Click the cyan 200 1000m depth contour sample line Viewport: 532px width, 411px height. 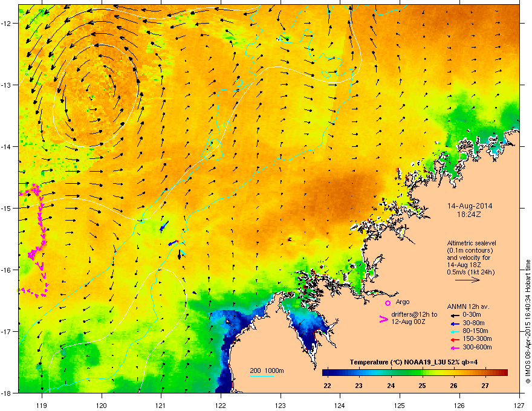pyautogui.click(x=262, y=376)
